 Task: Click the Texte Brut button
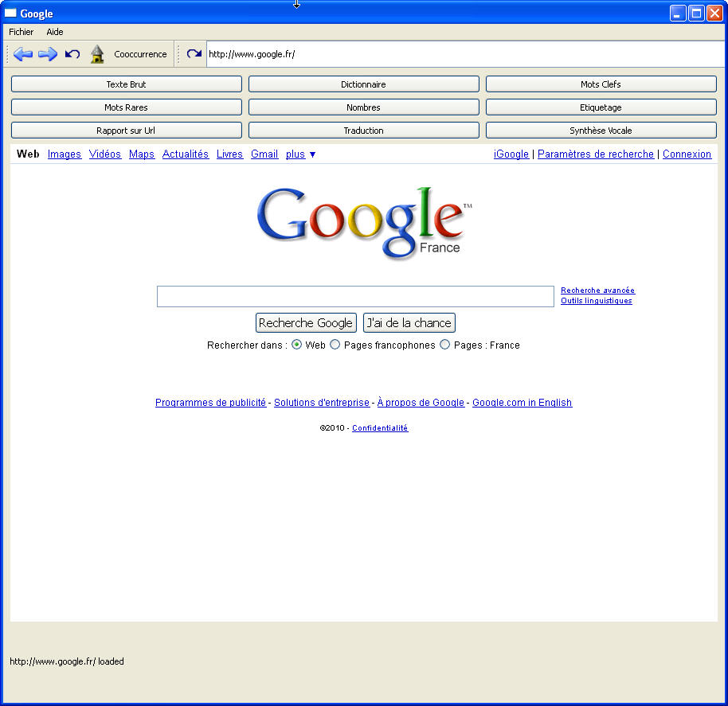point(127,84)
